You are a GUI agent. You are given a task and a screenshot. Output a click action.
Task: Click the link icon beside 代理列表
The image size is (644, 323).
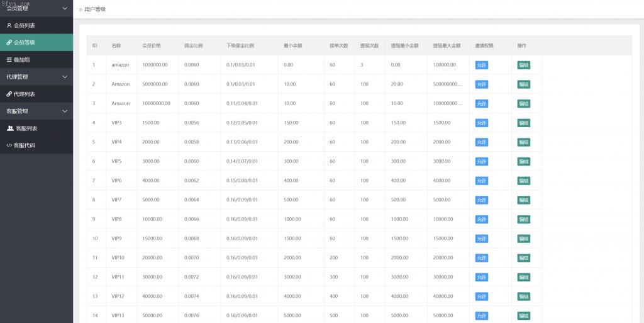pyautogui.click(x=9, y=94)
